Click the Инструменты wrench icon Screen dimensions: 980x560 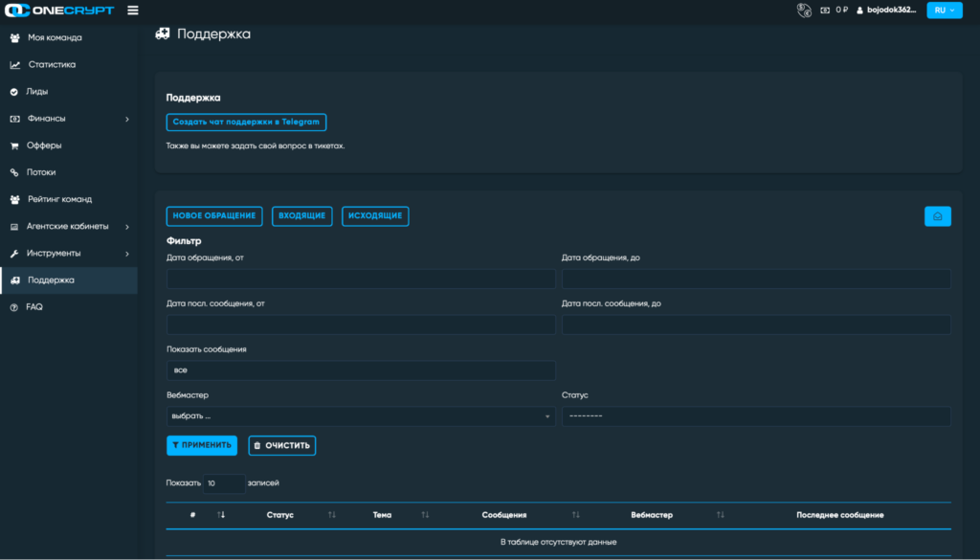pos(14,254)
